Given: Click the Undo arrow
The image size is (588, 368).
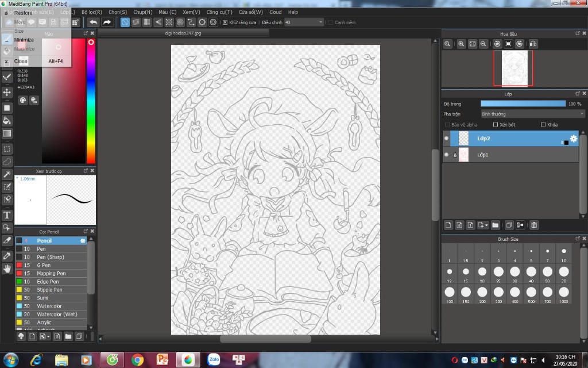Looking at the screenshot, I should (94, 22).
